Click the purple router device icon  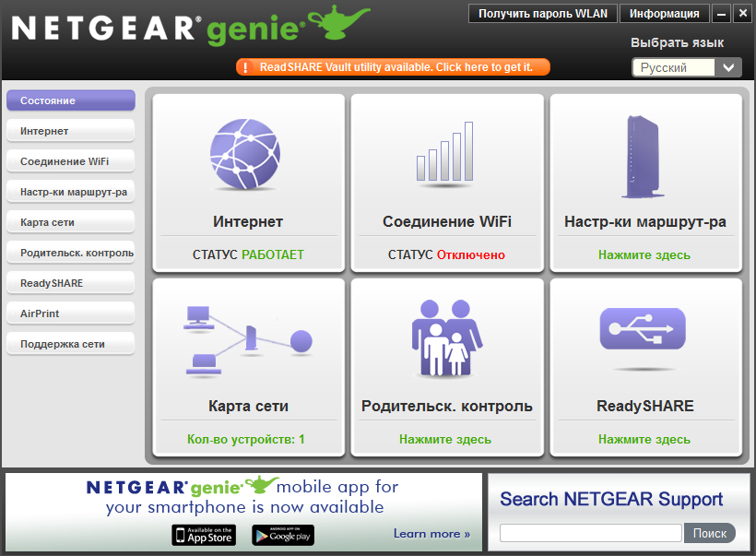pyautogui.click(x=643, y=157)
